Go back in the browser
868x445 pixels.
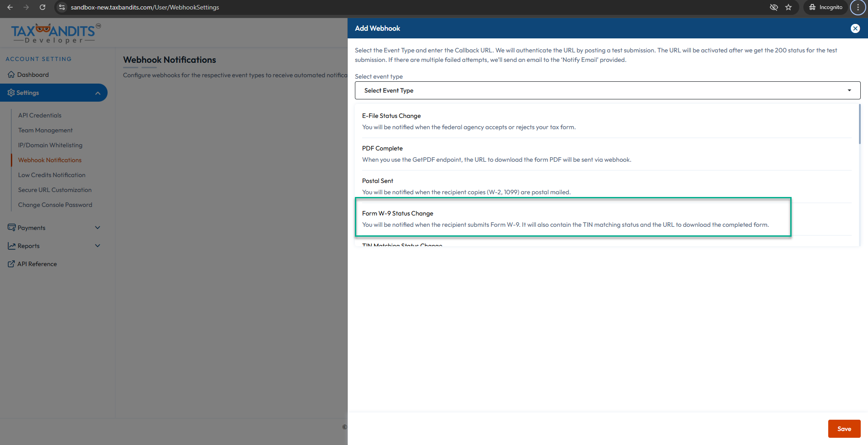pyautogui.click(x=10, y=7)
